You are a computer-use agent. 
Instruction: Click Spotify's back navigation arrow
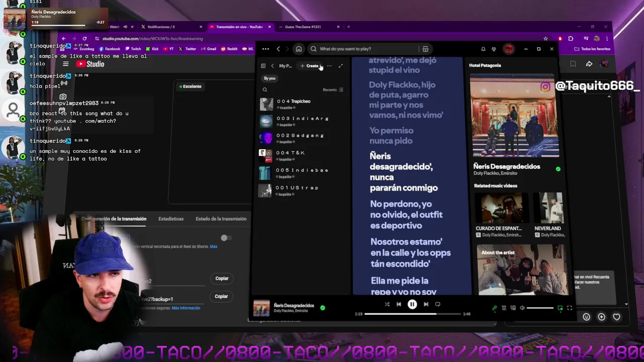(278, 49)
